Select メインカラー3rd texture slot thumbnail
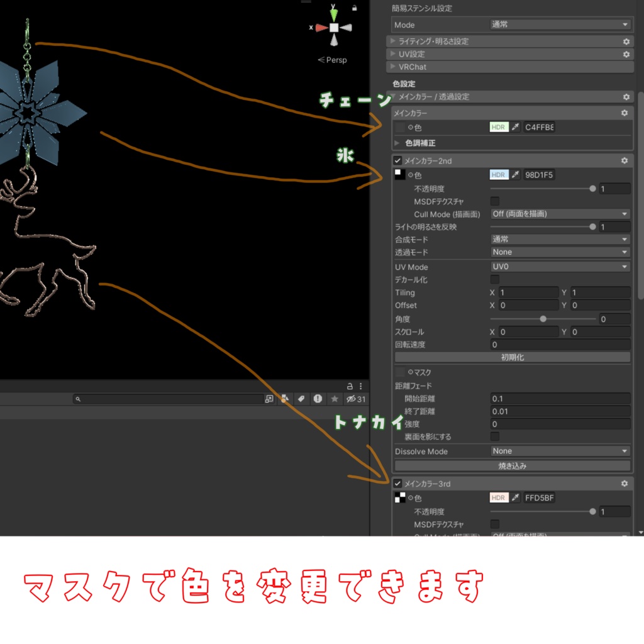Image resolution: width=644 pixels, height=644 pixels. (399, 497)
